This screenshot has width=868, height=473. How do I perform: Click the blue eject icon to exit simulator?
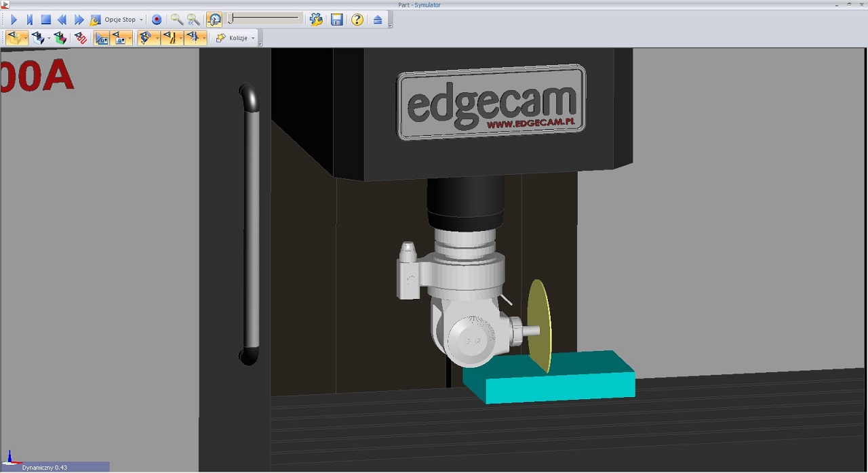(378, 20)
